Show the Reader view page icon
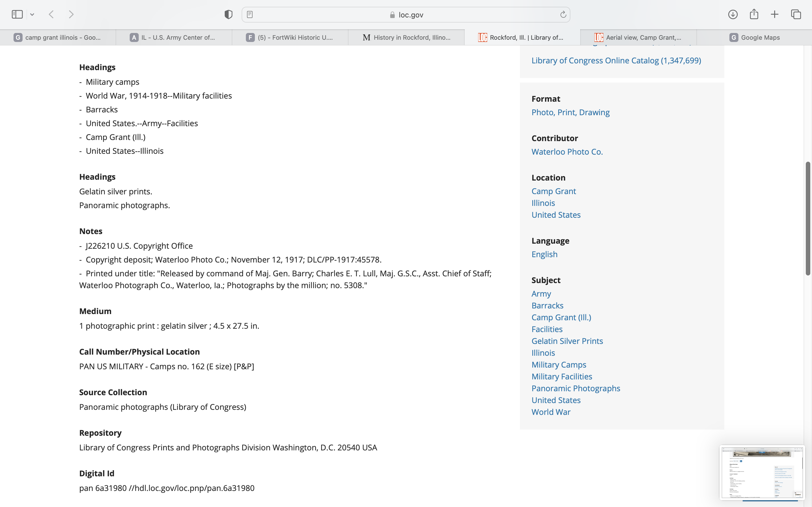The height and width of the screenshot is (507, 812). pos(250,14)
